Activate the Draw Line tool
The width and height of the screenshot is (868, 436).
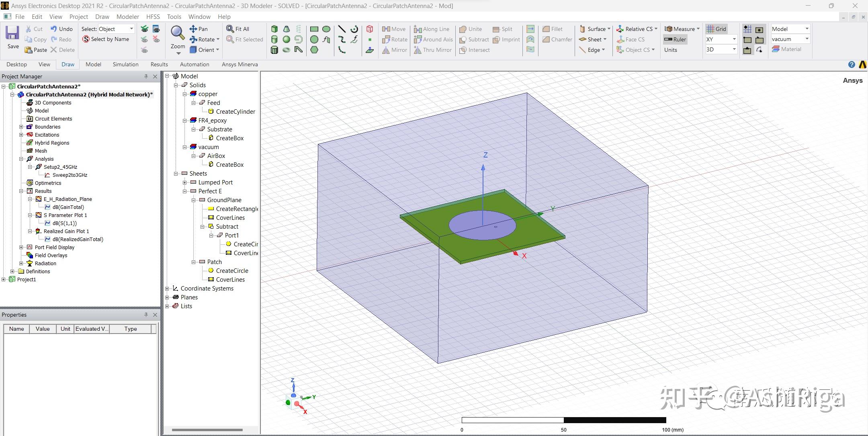pyautogui.click(x=342, y=29)
